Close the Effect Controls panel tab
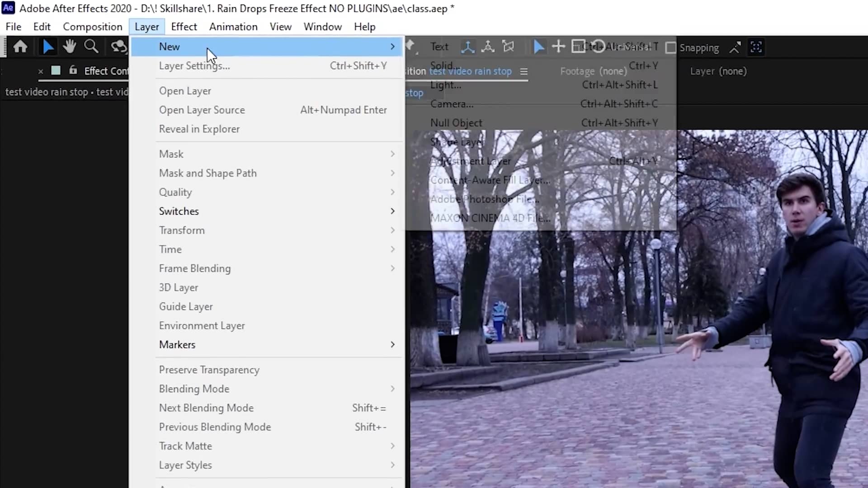Screen dimensions: 868x488 [40, 71]
